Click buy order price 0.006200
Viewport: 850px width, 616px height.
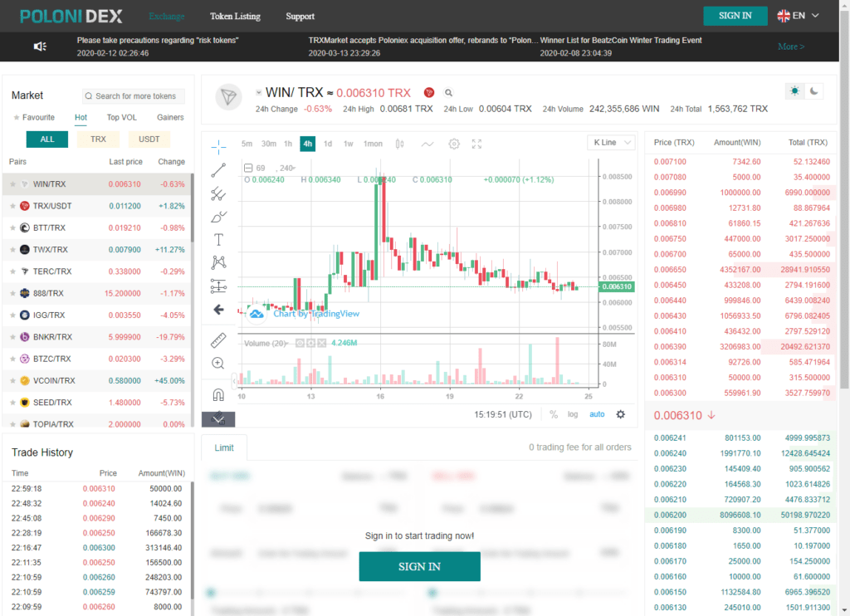click(x=670, y=516)
